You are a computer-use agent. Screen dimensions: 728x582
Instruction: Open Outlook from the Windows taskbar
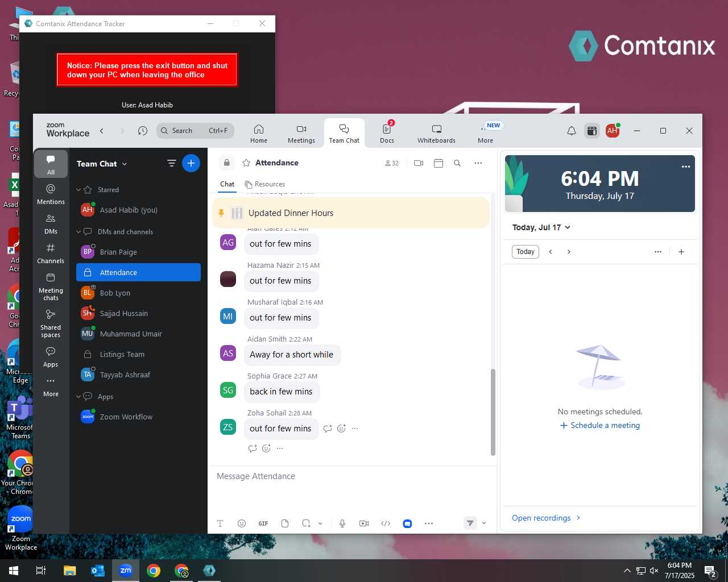point(98,571)
